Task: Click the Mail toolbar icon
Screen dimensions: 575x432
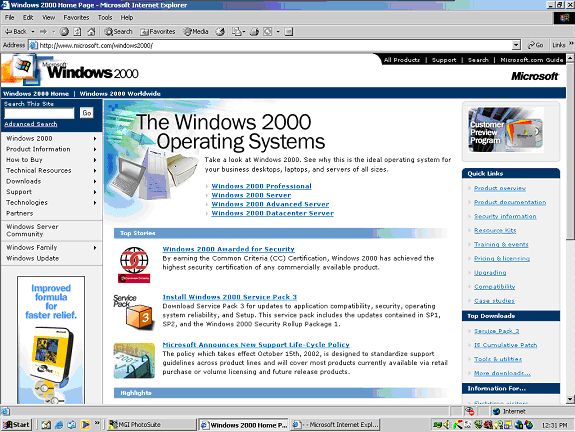Action: [x=237, y=32]
